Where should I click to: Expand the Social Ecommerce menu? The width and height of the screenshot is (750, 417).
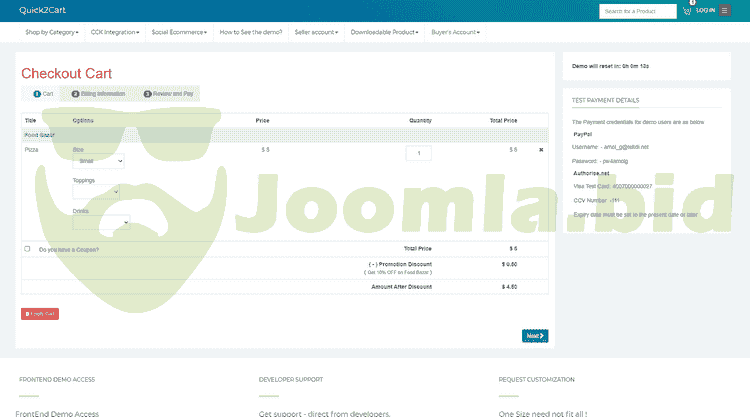180,32
